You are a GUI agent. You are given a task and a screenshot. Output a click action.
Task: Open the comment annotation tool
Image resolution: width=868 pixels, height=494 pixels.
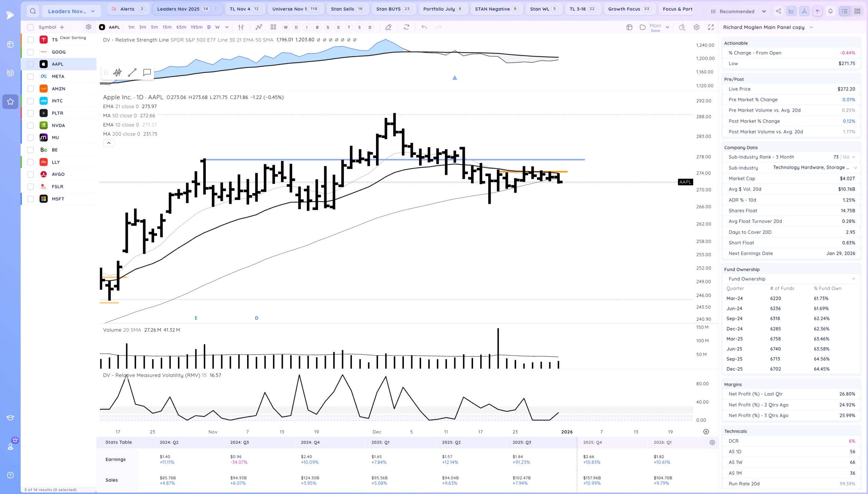tap(147, 73)
